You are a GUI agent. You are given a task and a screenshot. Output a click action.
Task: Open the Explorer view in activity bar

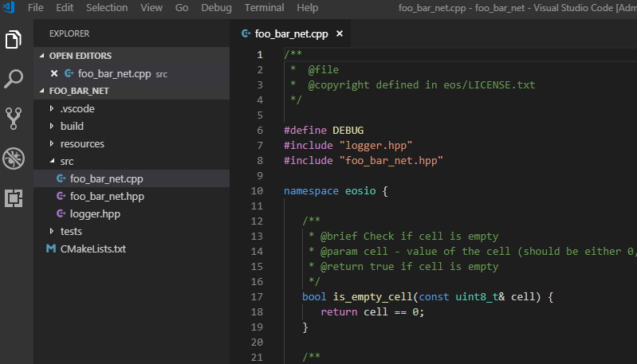[14, 39]
